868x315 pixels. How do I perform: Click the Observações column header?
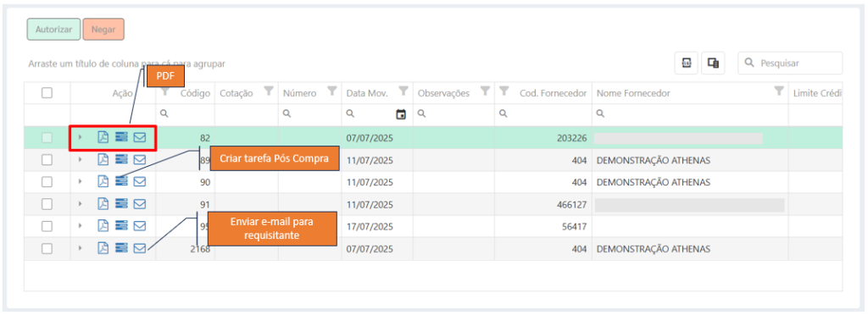point(443,93)
